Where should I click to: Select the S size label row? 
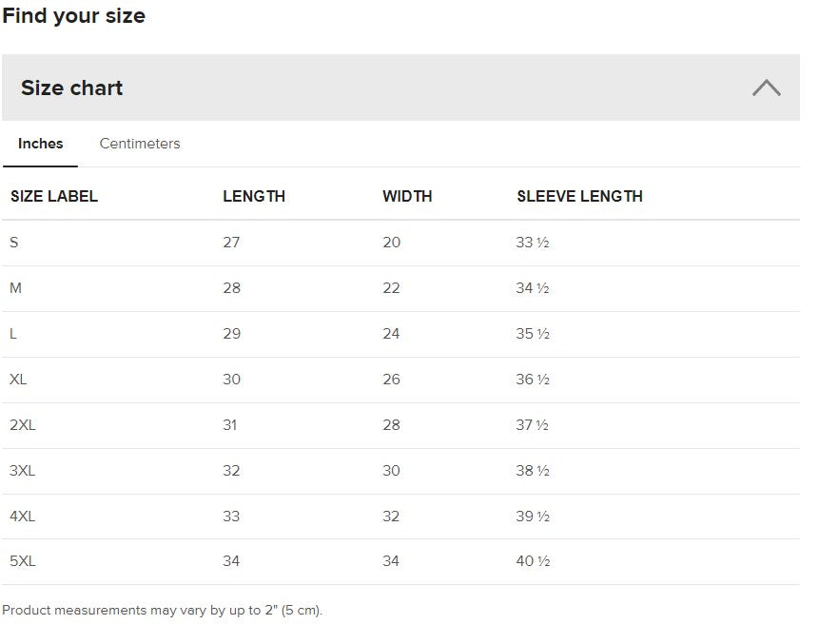[14, 243]
